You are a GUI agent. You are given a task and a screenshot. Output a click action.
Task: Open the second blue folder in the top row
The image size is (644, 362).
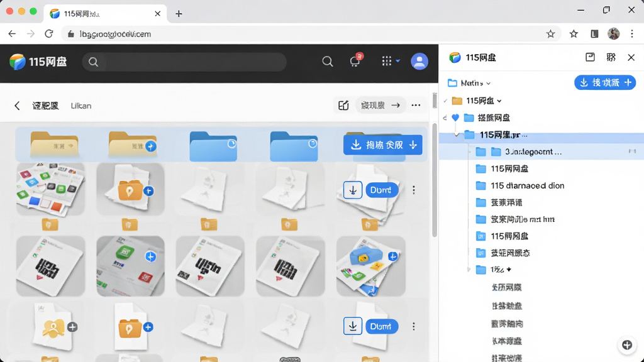(294, 146)
